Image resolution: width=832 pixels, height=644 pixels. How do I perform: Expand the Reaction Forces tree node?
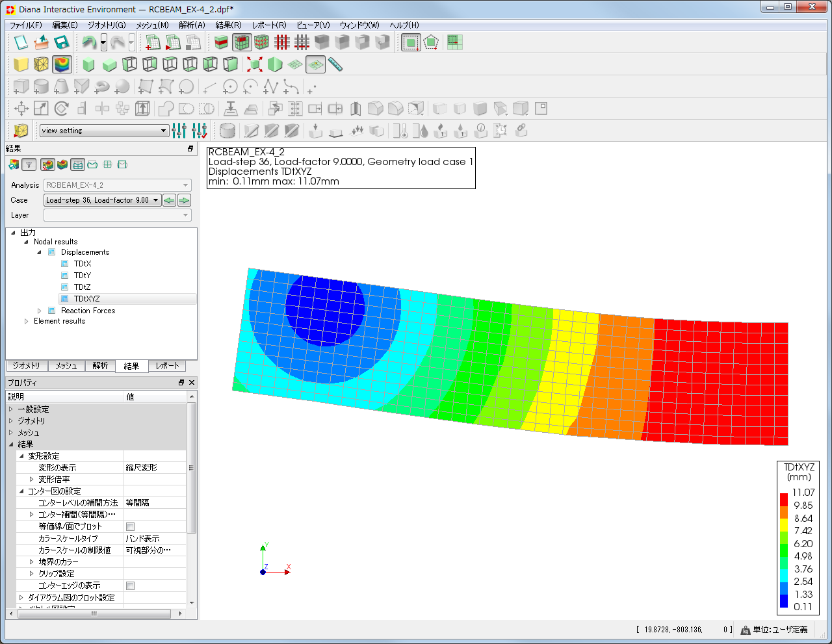(x=40, y=311)
